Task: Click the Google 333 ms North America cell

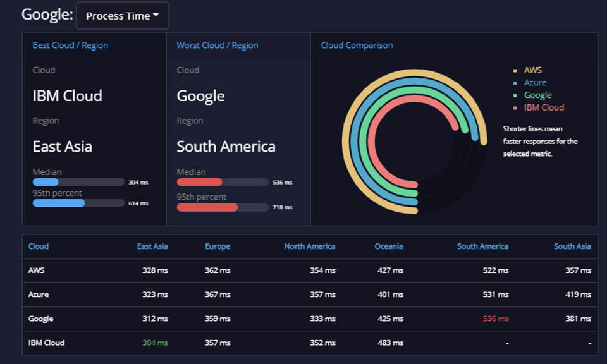Action: pyautogui.click(x=322, y=318)
